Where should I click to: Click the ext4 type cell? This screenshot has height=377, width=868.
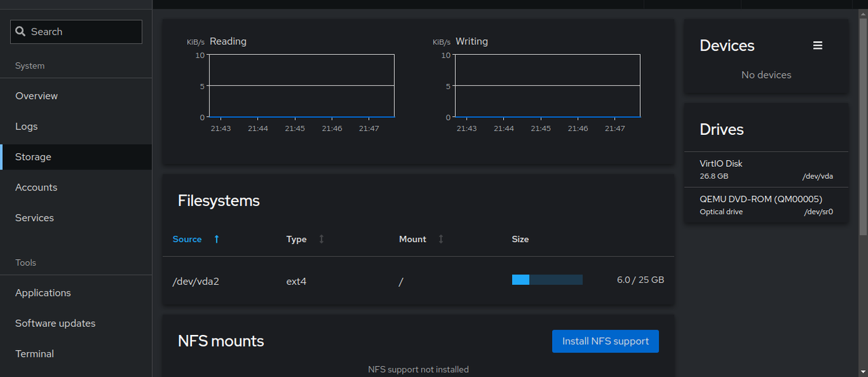(296, 281)
